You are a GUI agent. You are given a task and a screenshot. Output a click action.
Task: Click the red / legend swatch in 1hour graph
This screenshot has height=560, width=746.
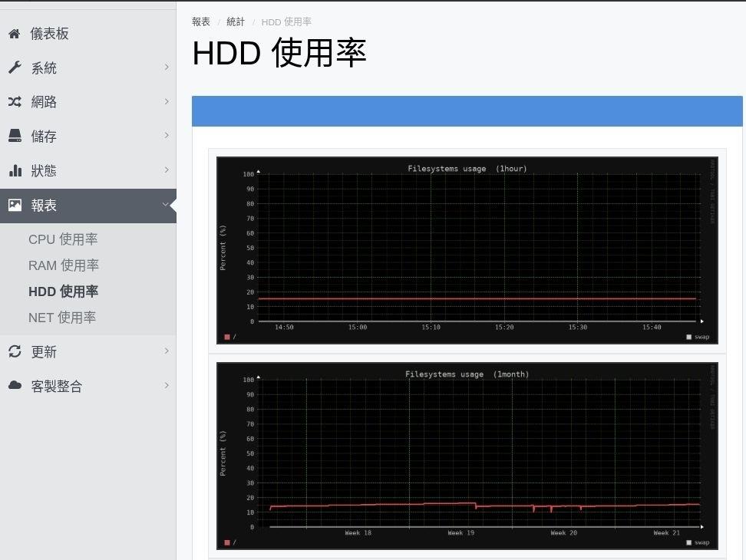[x=227, y=337]
